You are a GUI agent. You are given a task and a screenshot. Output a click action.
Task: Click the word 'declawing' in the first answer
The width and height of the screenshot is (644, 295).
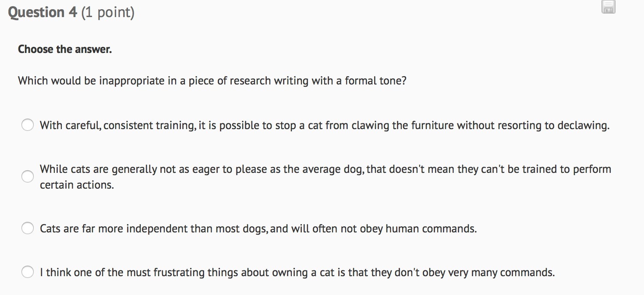coord(583,126)
